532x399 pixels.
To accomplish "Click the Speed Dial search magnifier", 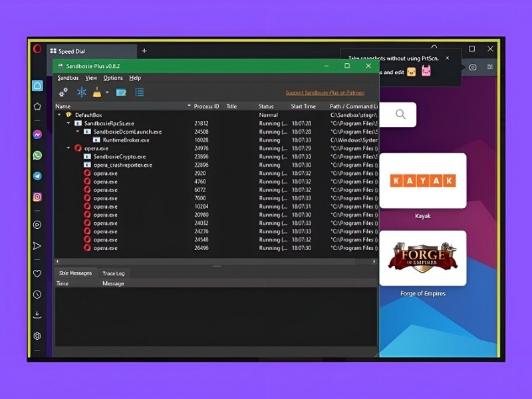I will tap(400, 114).
